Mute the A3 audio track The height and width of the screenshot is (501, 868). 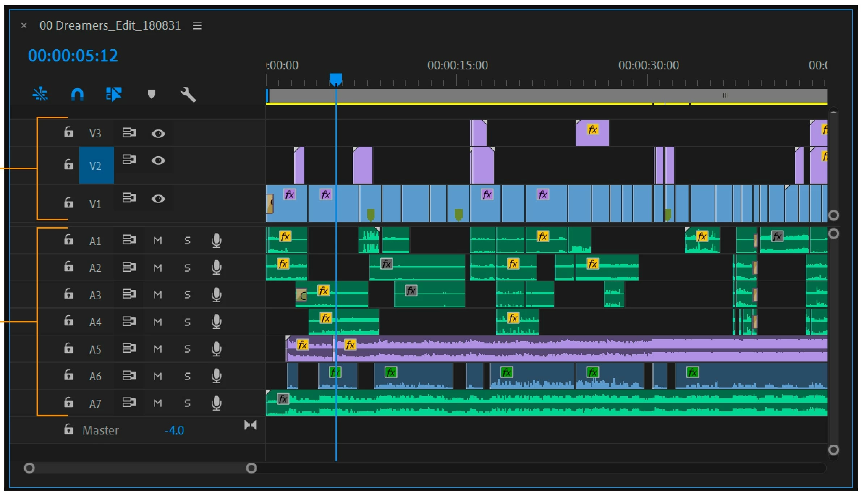(158, 295)
